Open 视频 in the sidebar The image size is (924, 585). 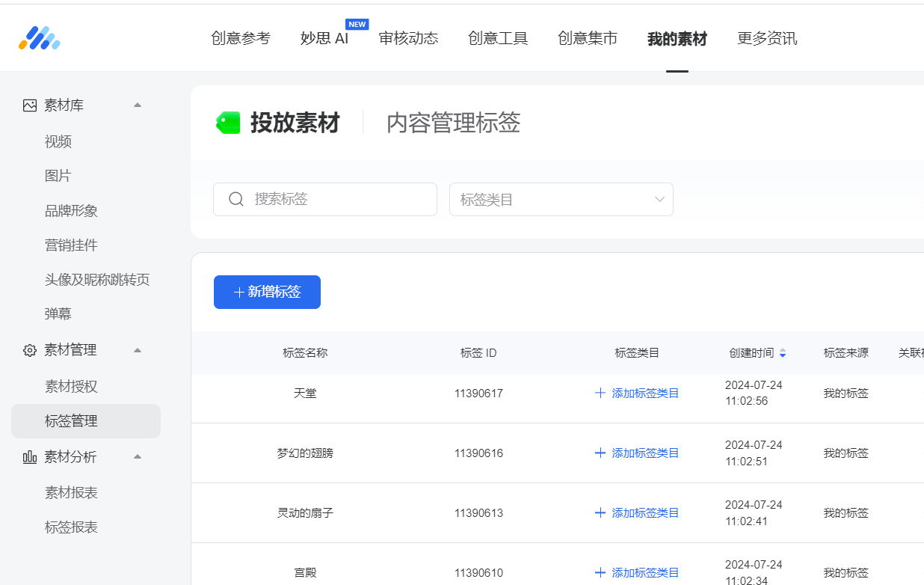point(58,142)
